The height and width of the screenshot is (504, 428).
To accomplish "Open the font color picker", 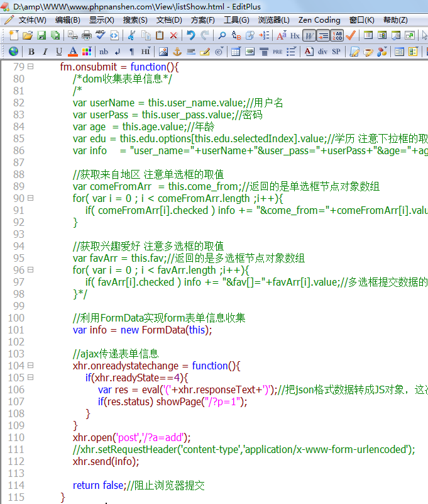I will point(73,52).
